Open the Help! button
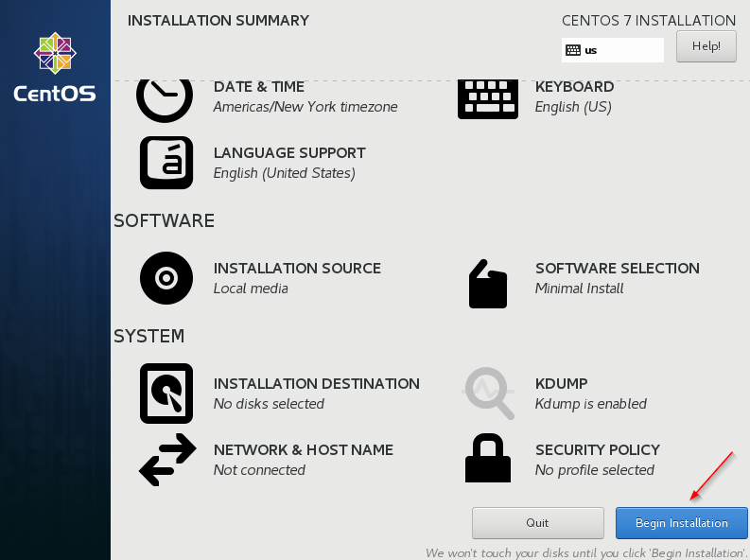Screen dimensions: 750x560 click(706, 46)
